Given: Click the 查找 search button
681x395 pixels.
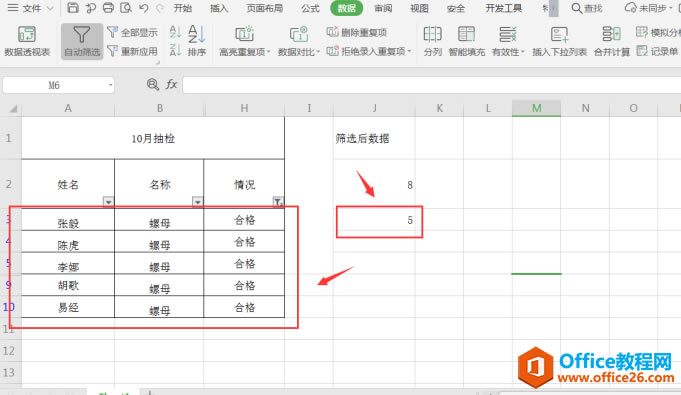Looking at the screenshot, I should click(587, 8).
